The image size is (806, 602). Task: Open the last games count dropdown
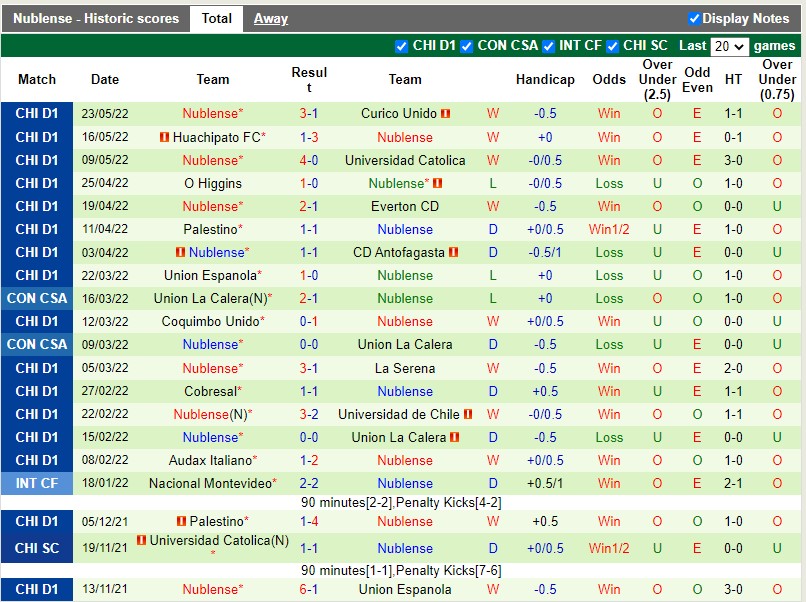click(x=729, y=46)
